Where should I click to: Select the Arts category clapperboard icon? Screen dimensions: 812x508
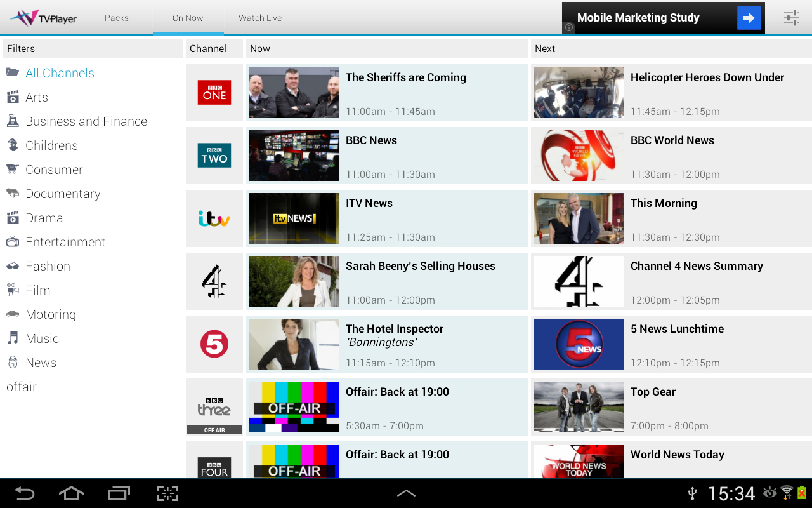coord(13,97)
